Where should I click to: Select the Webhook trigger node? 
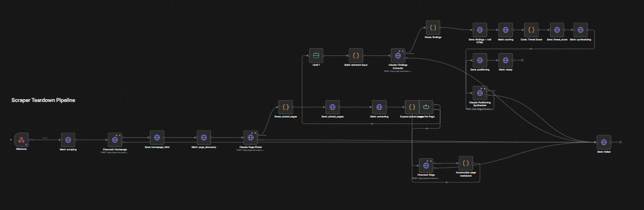point(21,140)
